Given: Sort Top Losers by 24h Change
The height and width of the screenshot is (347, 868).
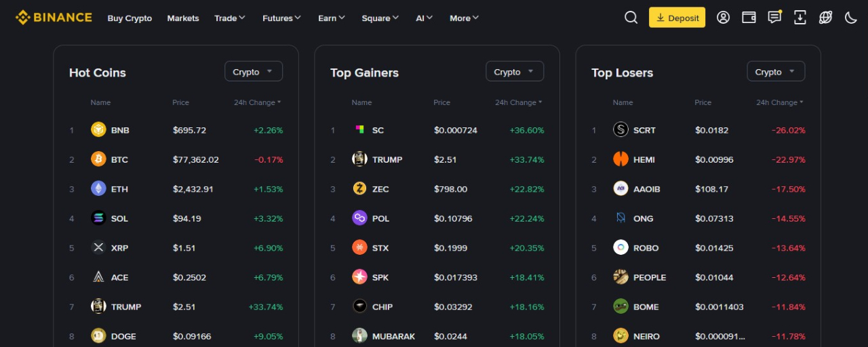Looking at the screenshot, I should [780, 102].
